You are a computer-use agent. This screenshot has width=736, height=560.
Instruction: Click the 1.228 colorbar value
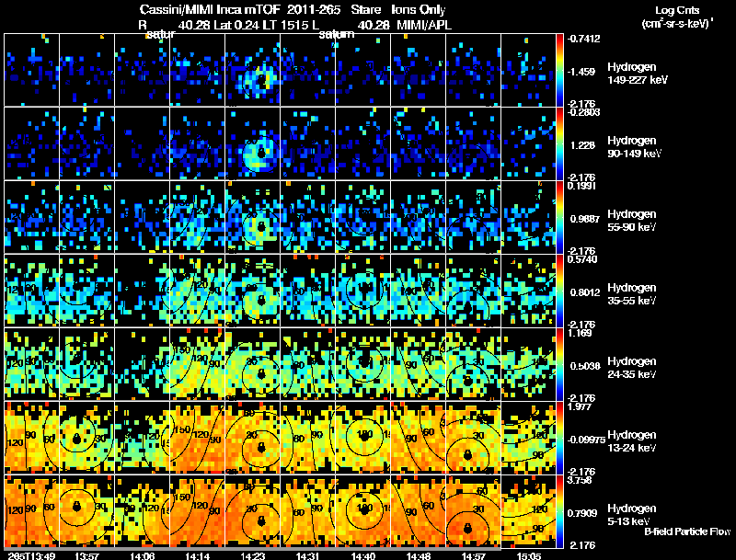(582, 145)
